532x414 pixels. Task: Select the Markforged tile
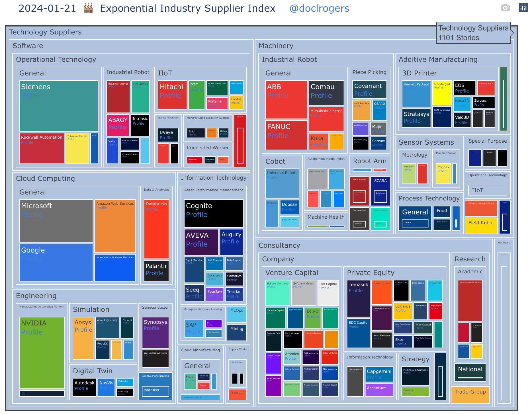pyautogui.click(x=442, y=93)
